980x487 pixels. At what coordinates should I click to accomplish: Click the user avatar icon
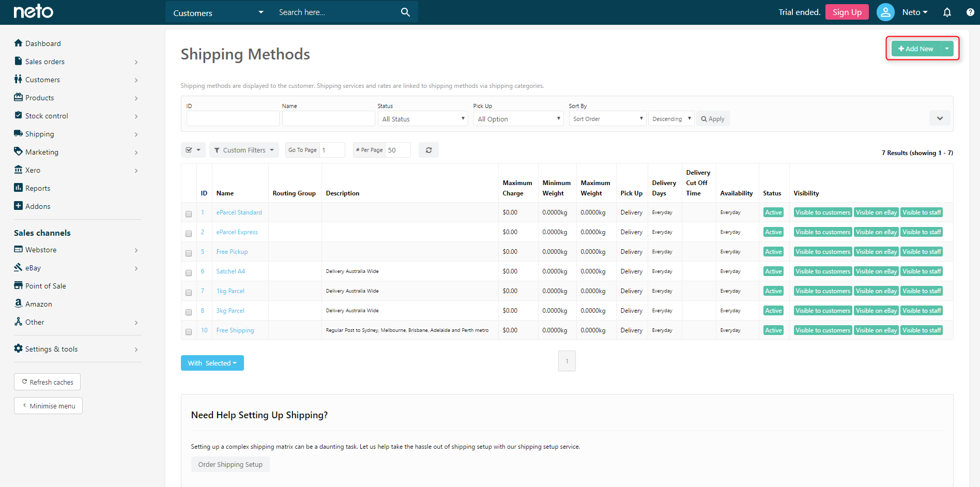[x=885, y=12]
